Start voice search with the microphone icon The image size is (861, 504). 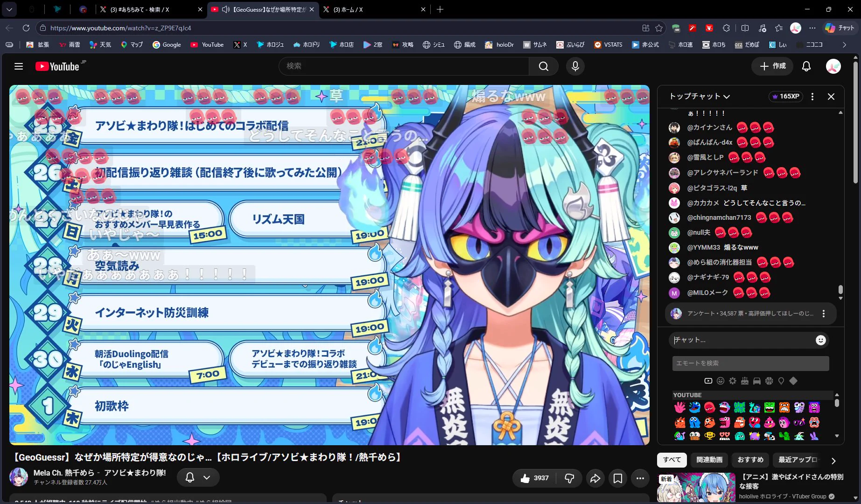[x=575, y=66]
